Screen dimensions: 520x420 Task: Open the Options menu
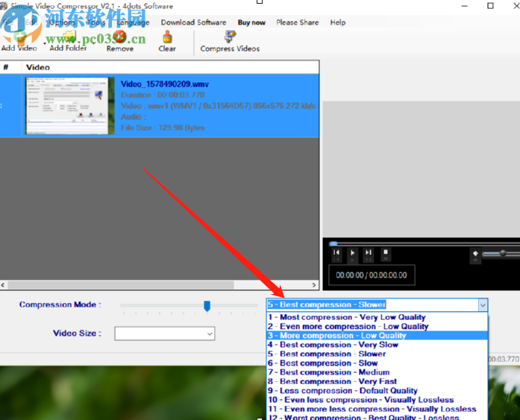[62, 22]
